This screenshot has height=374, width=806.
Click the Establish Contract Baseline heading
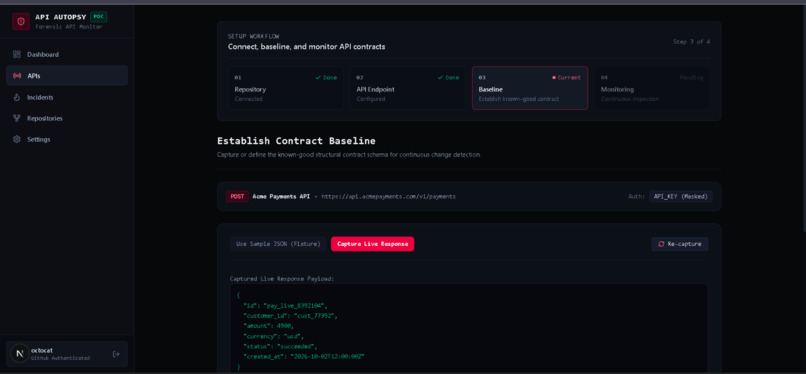pos(296,141)
